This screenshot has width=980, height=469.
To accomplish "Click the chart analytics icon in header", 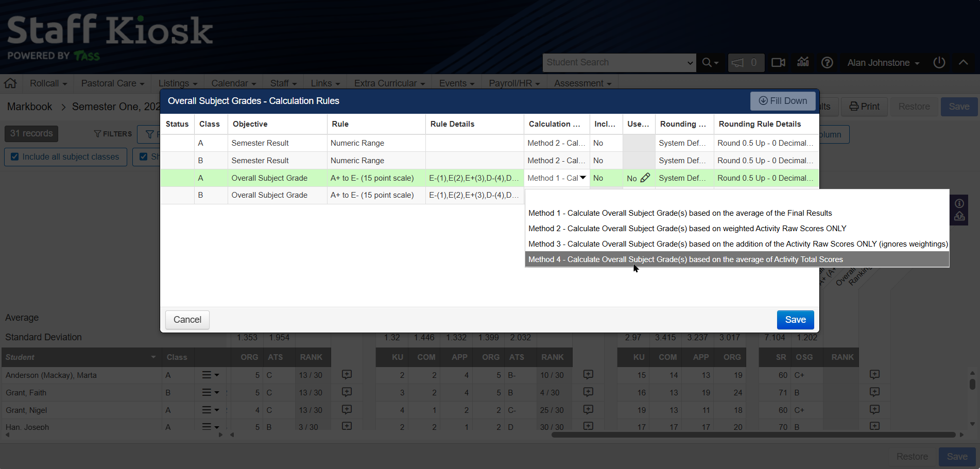I will tap(803, 62).
